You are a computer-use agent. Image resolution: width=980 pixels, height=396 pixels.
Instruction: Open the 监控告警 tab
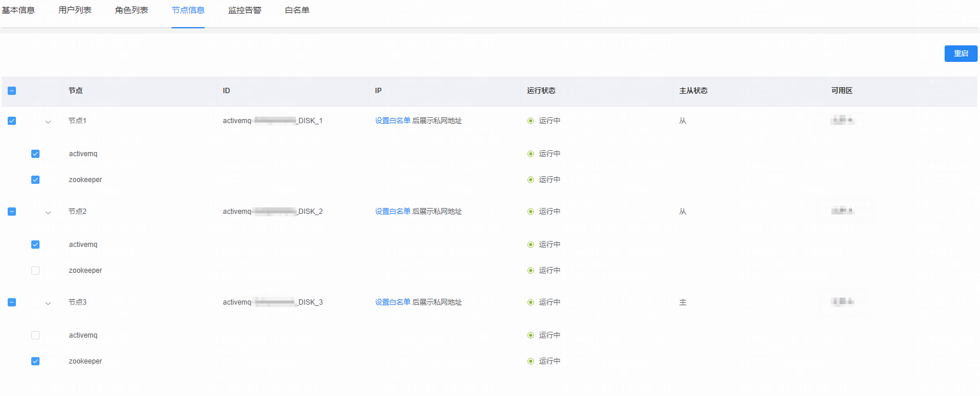245,10
